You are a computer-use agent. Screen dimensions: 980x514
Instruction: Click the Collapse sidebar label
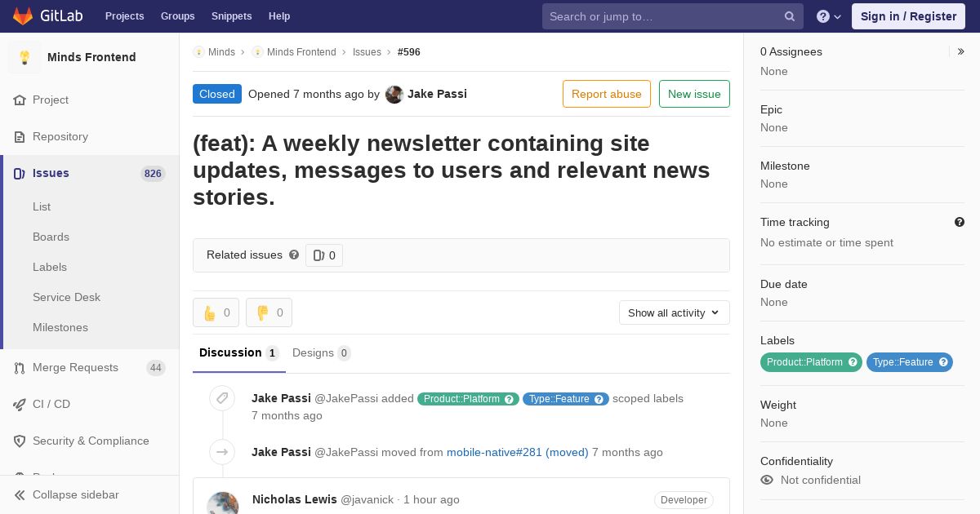pos(76,494)
